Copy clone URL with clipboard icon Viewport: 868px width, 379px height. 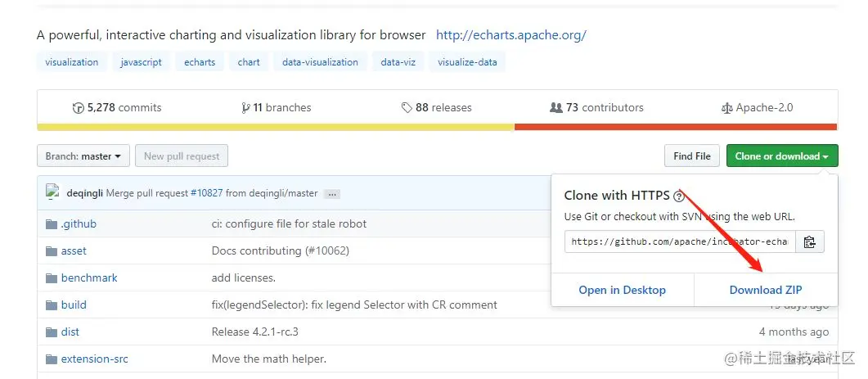(x=810, y=241)
